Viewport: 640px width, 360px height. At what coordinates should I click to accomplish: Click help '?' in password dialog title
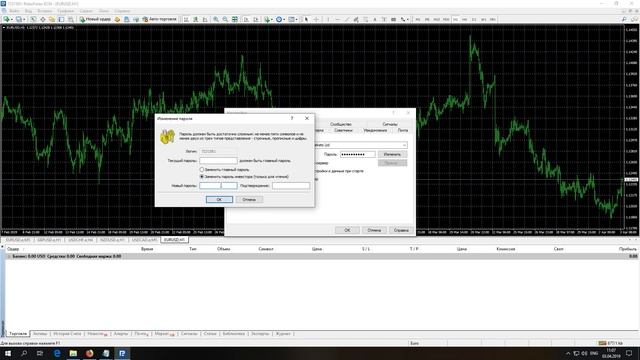(x=292, y=118)
